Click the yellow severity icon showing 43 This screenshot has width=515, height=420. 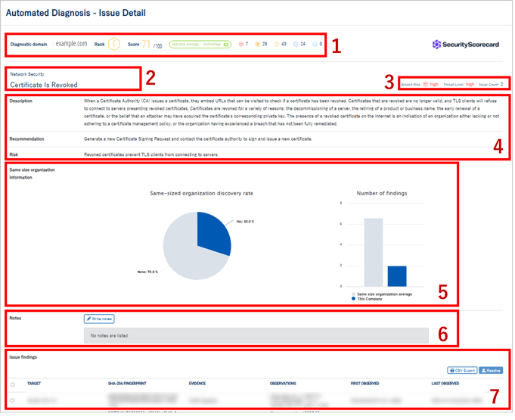point(278,45)
